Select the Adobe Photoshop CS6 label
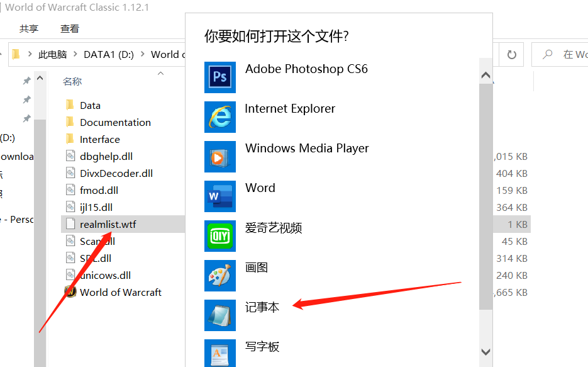This screenshot has width=588, height=367. click(x=306, y=69)
